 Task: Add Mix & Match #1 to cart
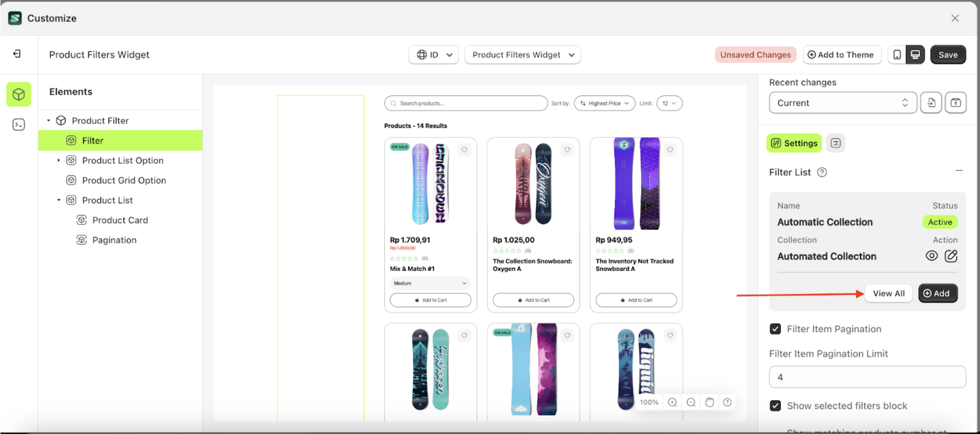pyautogui.click(x=430, y=300)
